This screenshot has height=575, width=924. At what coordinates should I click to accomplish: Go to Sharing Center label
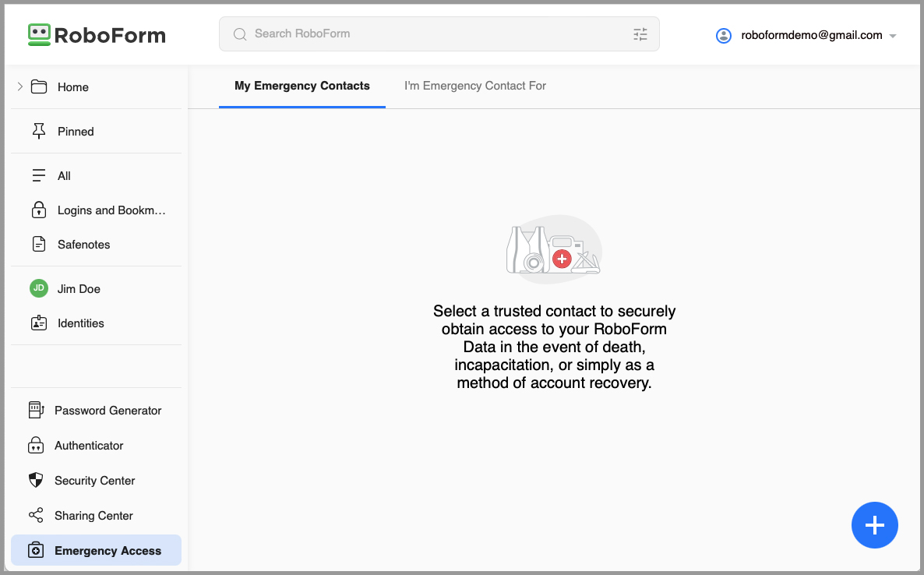93,516
